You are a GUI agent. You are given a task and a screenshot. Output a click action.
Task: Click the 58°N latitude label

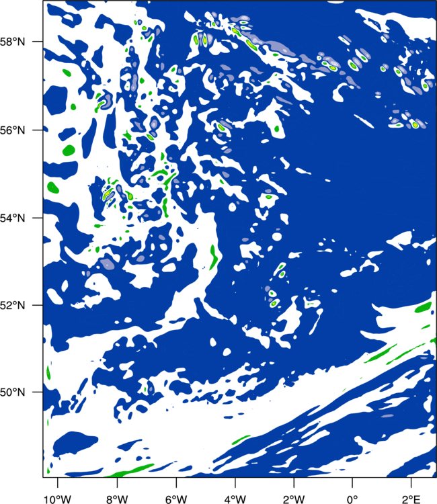[12, 42]
